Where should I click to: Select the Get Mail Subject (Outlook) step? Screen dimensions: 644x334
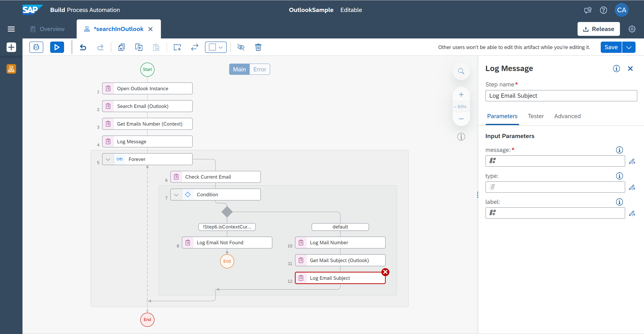point(340,260)
